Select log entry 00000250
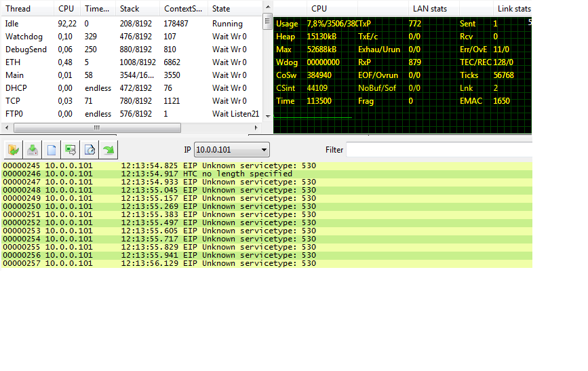This screenshot has width=588, height=371. (x=267, y=206)
